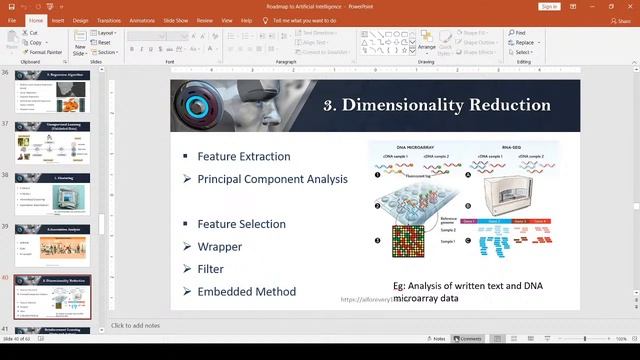This screenshot has width=640, height=360.
Task: Select slide 38 Clustering thumbnail
Action: point(52,194)
